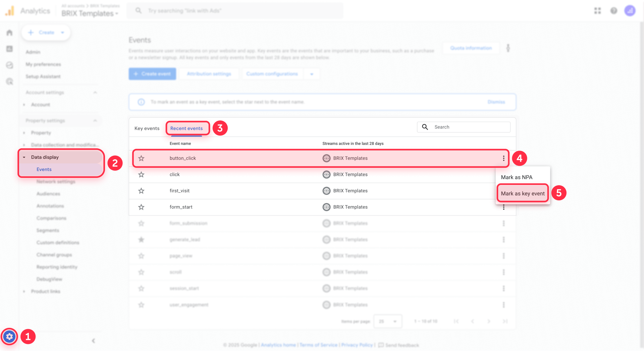Select Mark as NPA from the context menu
This screenshot has height=351, width=644.
[517, 177]
